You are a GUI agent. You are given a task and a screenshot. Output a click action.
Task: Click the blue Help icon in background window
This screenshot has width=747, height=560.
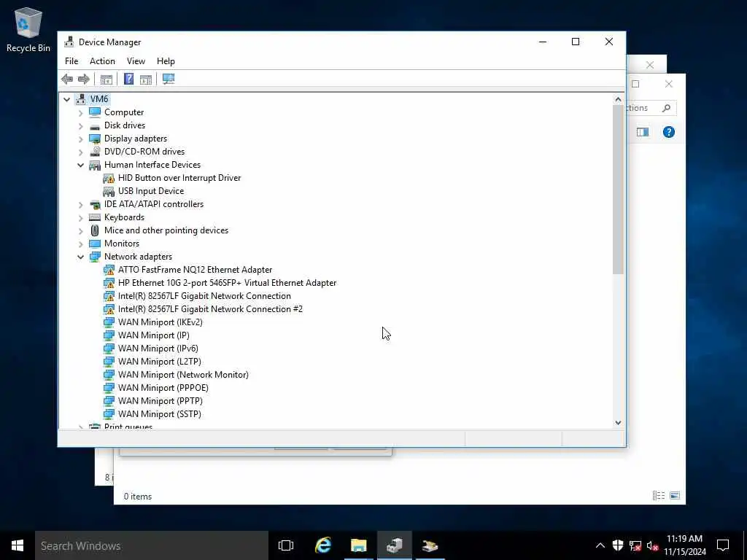click(668, 132)
